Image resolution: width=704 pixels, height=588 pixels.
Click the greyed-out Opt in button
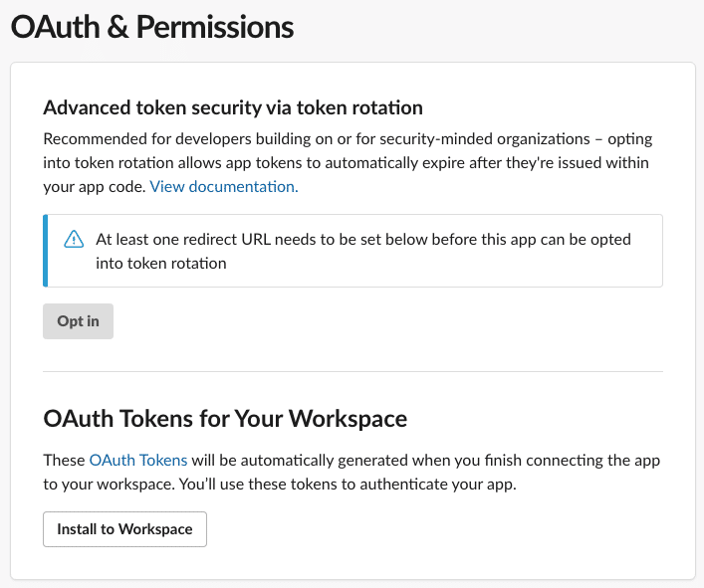click(x=78, y=321)
